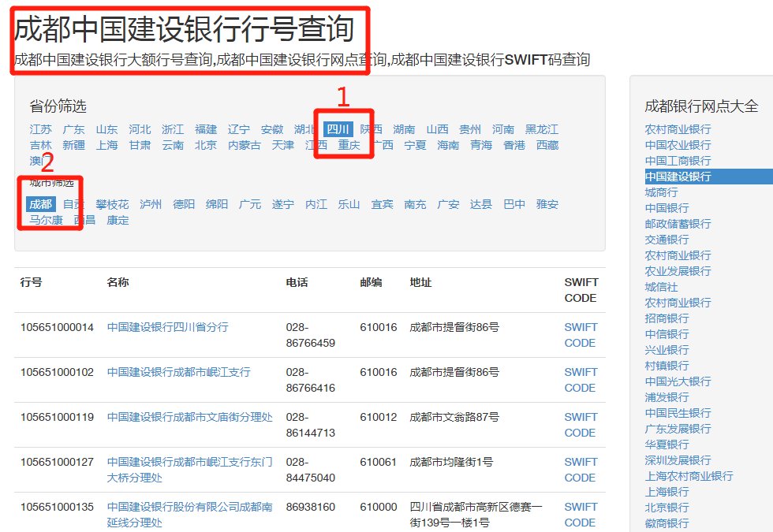Screen dimensions: 773x532
Task: Select the 内蒙古 province link
Action: [x=244, y=145]
